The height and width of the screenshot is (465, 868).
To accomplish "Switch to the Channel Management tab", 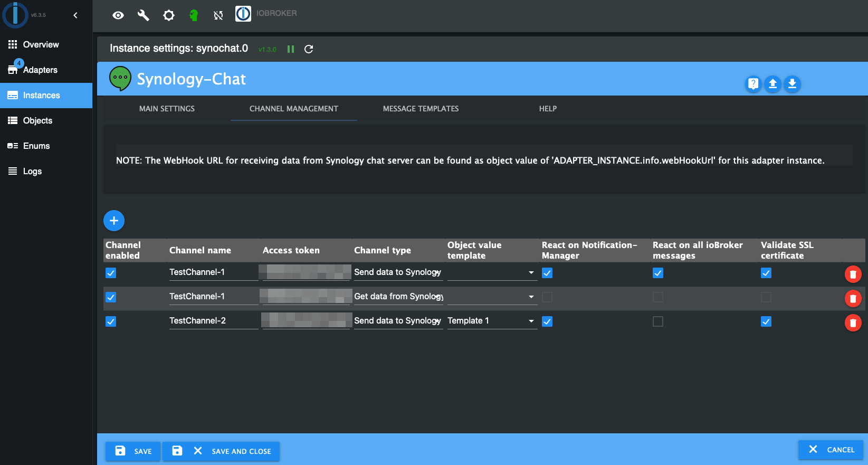I will tap(294, 109).
